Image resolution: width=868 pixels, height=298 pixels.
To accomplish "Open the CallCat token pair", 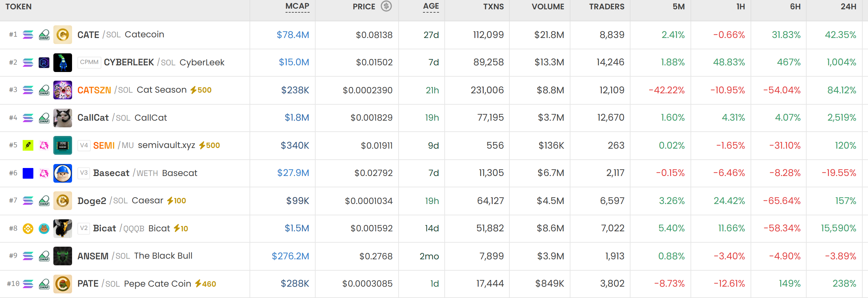I will pyautogui.click(x=122, y=118).
